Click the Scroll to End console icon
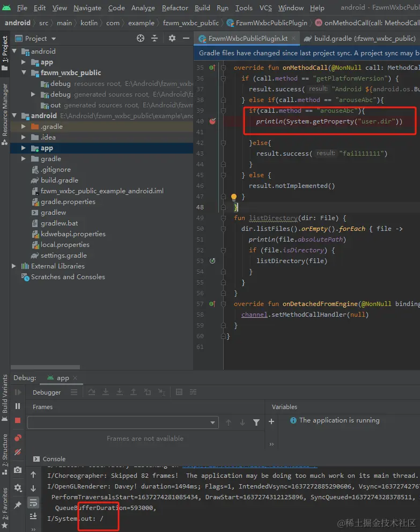Image resolution: width=420 pixels, height=532 pixels. tap(33, 516)
